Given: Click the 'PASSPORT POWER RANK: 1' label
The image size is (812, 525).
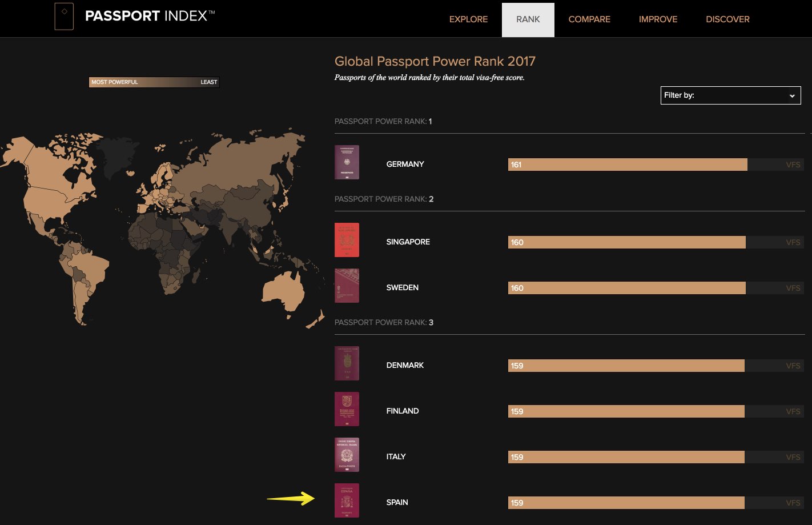Looking at the screenshot, I should tap(383, 121).
